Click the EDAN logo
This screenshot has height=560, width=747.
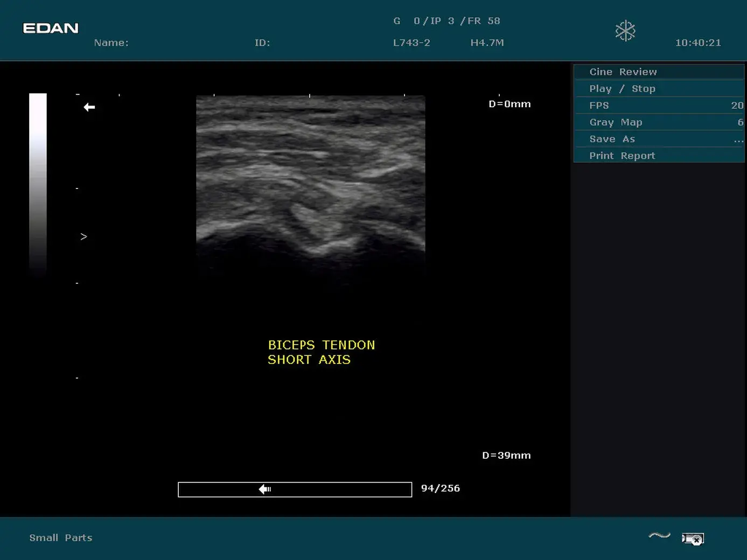click(51, 28)
